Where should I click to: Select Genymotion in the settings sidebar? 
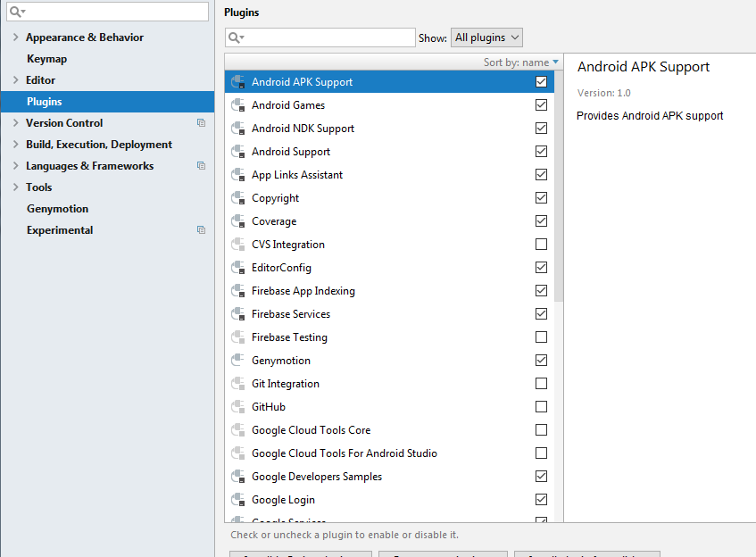coord(57,209)
